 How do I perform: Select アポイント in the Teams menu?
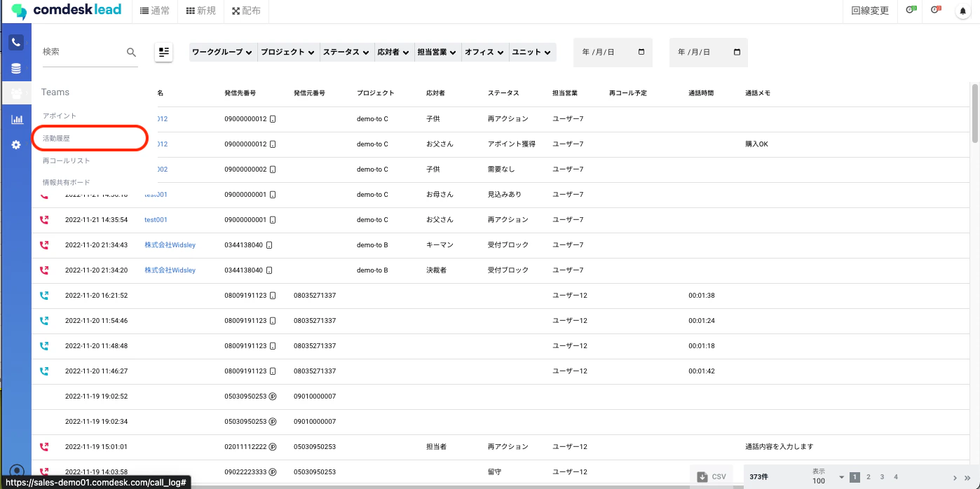60,116
